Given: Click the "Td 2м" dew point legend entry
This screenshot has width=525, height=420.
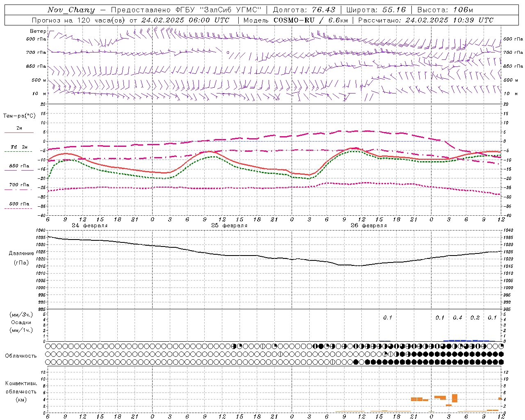Looking at the screenshot, I should click(19, 147).
